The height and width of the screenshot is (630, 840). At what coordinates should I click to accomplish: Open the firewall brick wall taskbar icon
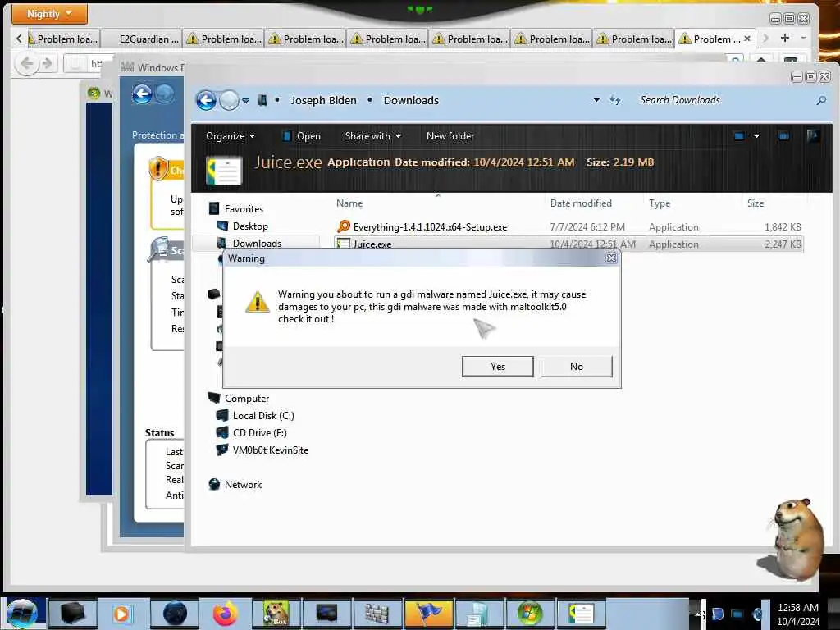(377, 614)
